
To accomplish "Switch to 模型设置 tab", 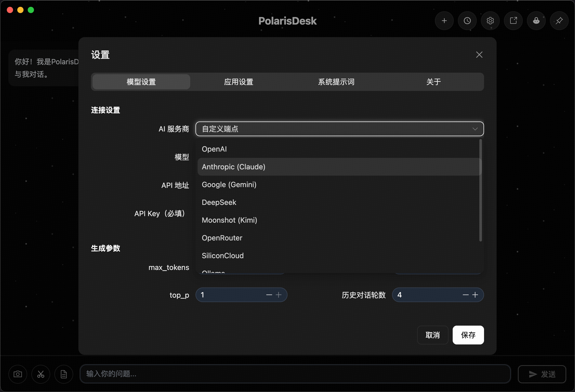I will [x=141, y=82].
